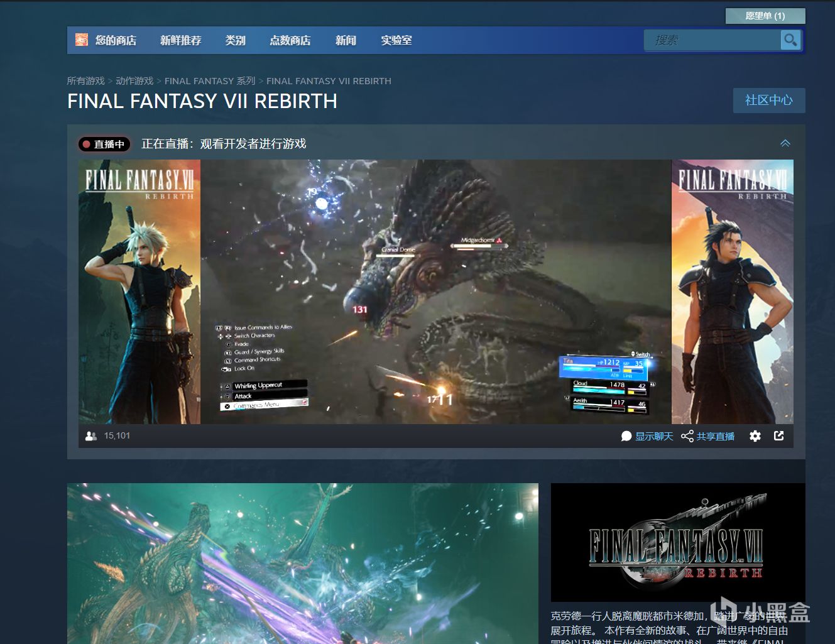The width and height of the screenshot is (835, 644).
Task: Click the live broadcast video stream
Action: (435, 292)
